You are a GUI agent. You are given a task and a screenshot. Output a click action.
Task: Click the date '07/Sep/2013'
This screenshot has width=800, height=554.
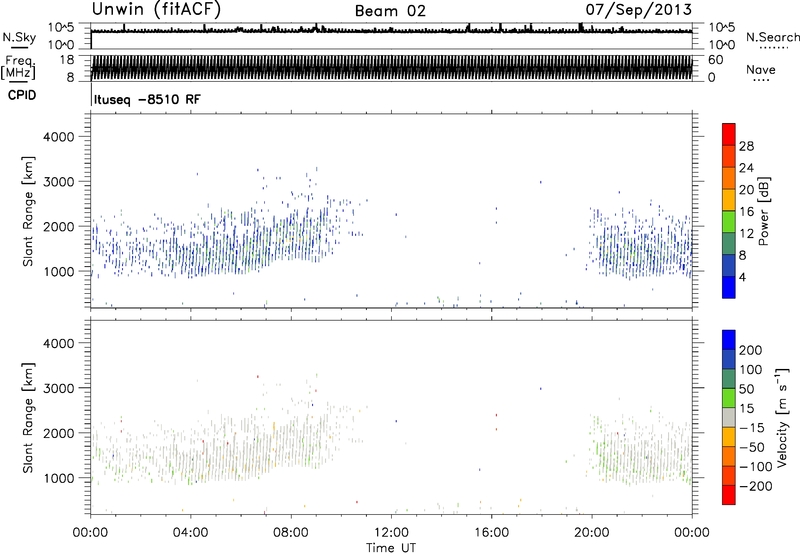tap(639, 10)
